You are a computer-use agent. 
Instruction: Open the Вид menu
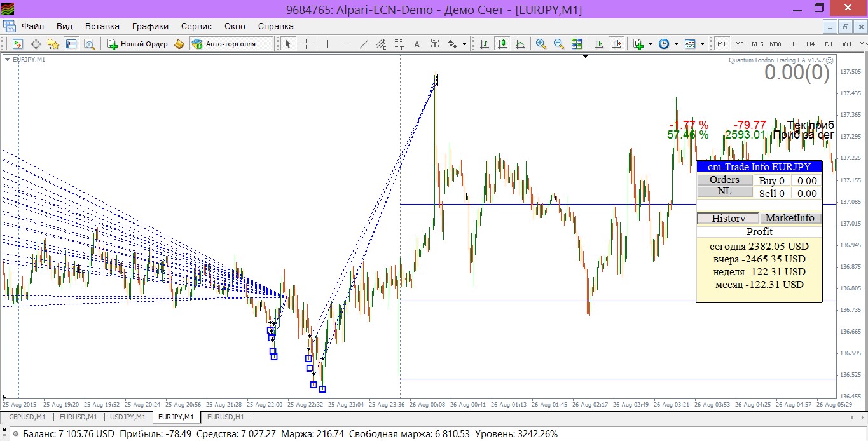64,26
